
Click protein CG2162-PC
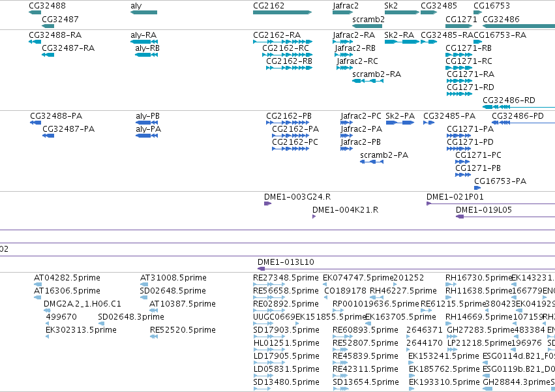[291, 149]
